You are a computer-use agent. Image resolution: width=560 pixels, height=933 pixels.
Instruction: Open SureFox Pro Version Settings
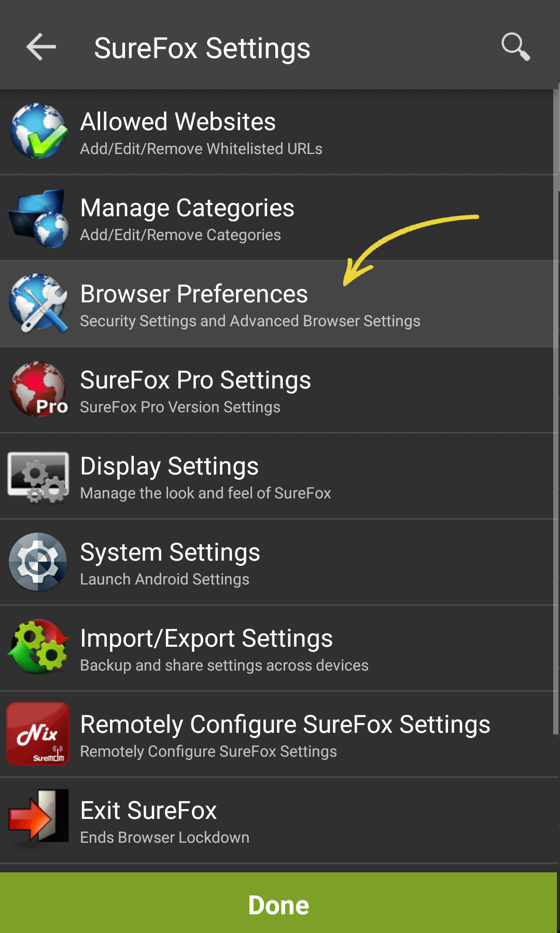coord(278,390)
